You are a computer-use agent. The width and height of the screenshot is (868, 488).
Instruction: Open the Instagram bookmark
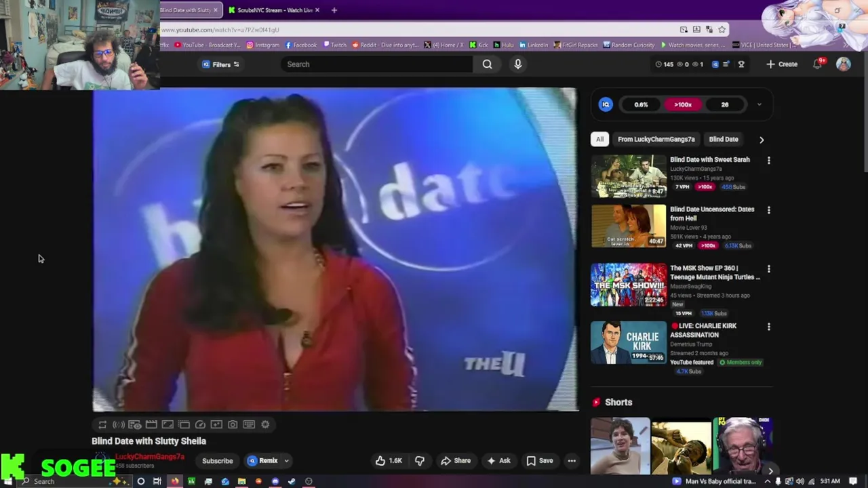pos(263,45)
